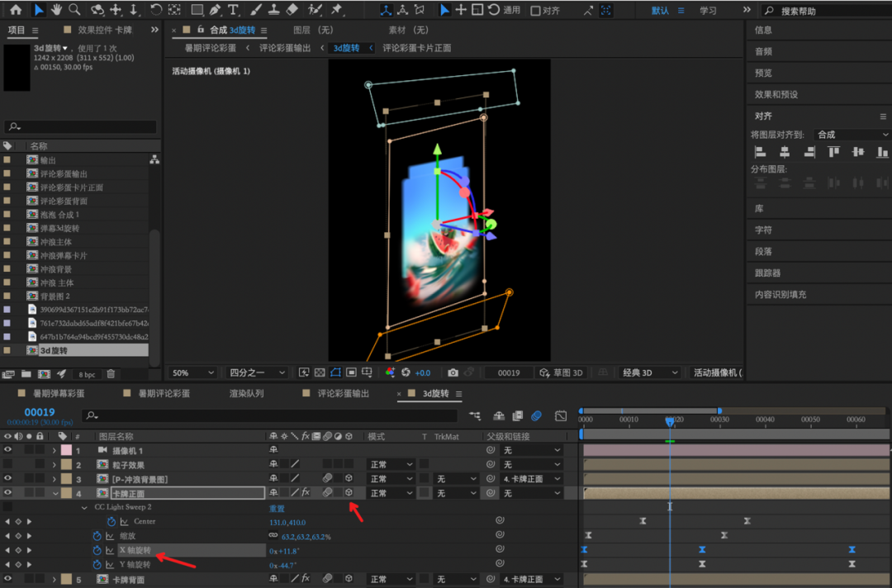Open the 评论彩蛋输出 timeline tab

click(344, 394)
